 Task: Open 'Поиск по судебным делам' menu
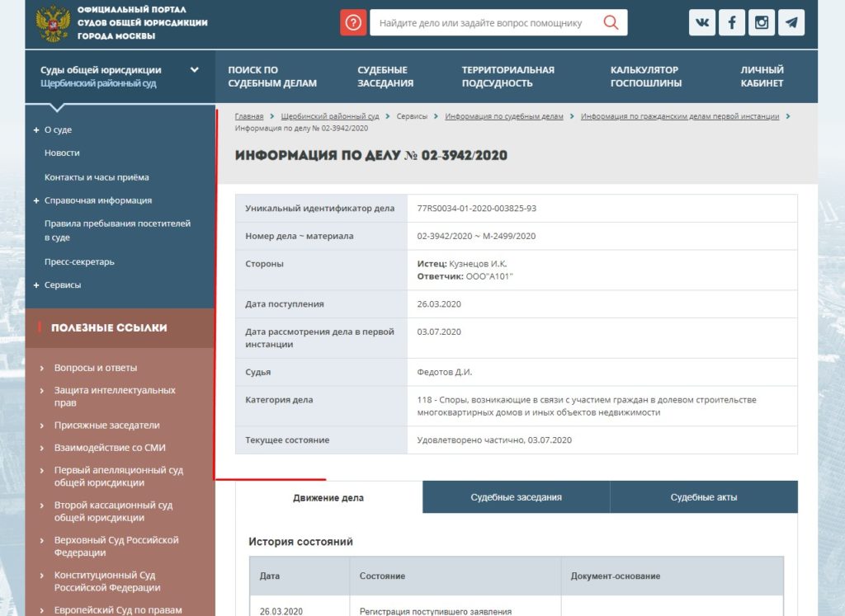click(x=272, y=77)
